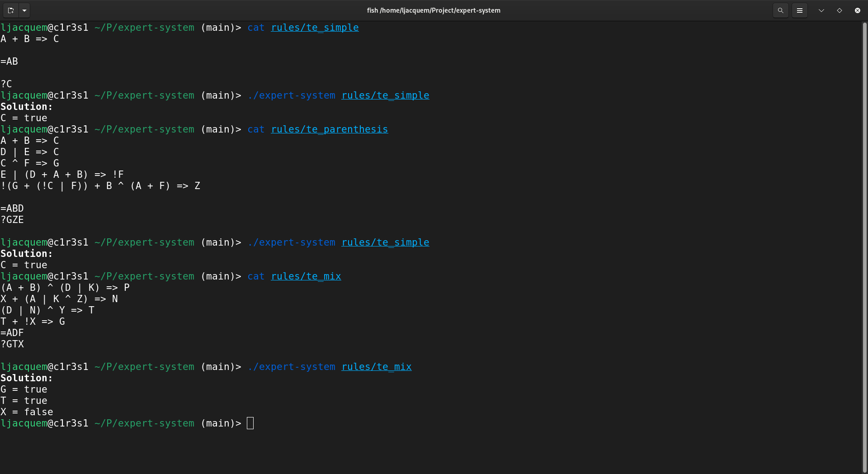Click the rule 'X + (A | K ^ Z) => N'
The image size is (868, 474).
(x=59, y=299)
